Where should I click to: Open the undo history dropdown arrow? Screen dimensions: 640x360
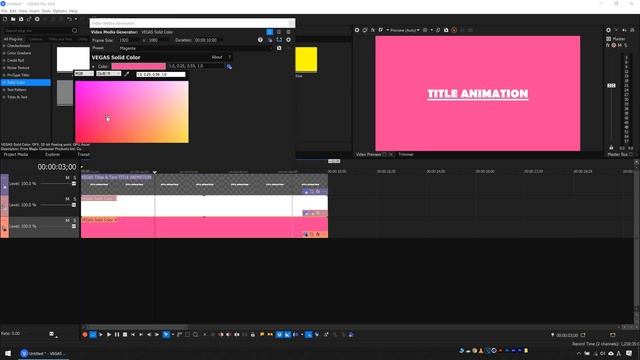(76, 19)
